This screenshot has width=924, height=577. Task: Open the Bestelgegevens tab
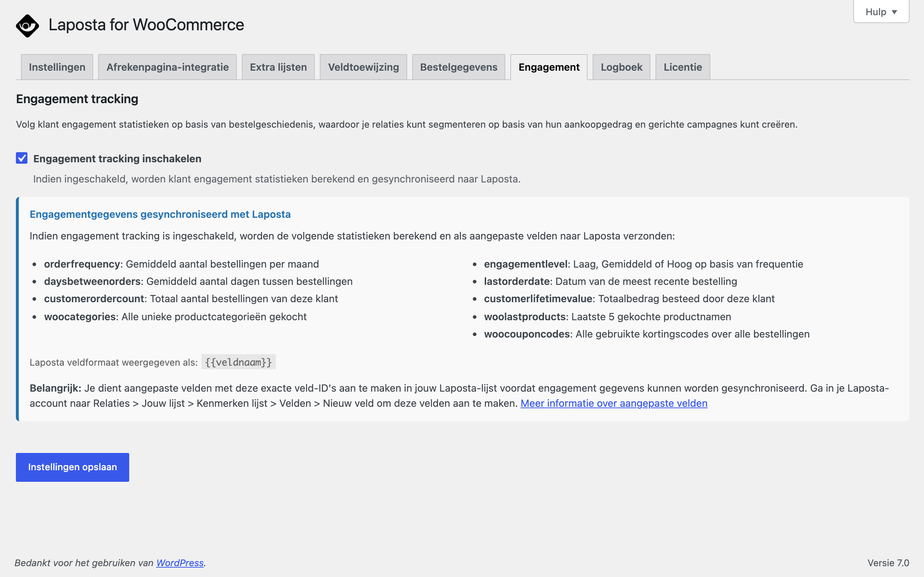(x=458, y=67)
